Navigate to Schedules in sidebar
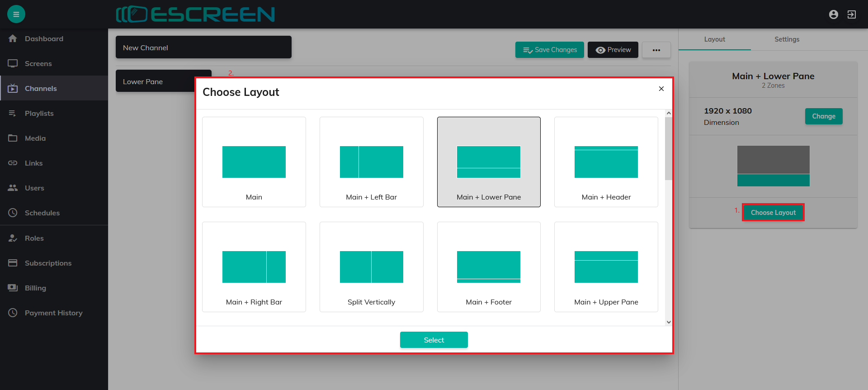 (42, 213)
